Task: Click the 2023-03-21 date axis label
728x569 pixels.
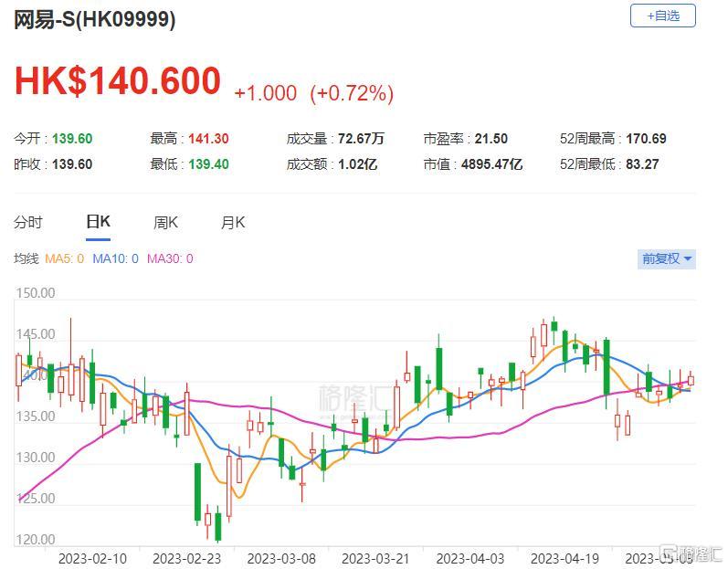Action: pyautogui.click(x=375, y=559)
